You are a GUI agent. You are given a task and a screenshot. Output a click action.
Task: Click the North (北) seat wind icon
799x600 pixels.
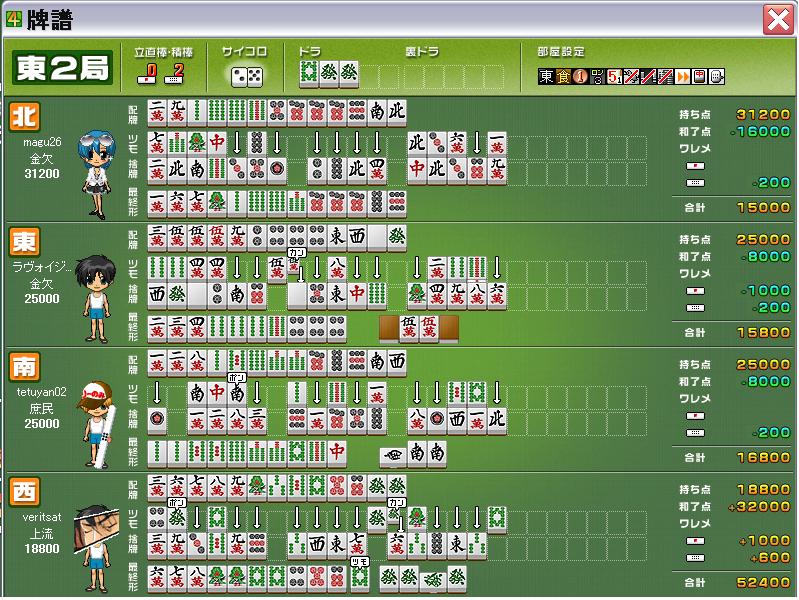pyautogui.click(x=24, y=115)
